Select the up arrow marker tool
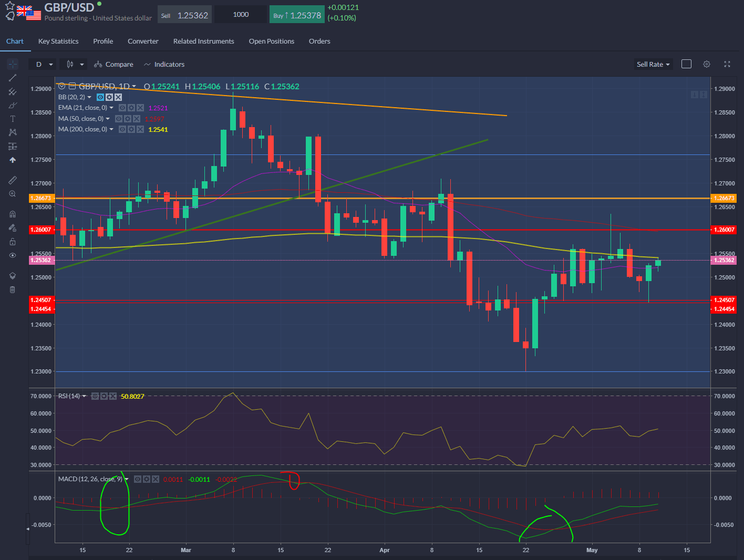Viewport: 744px width, 560px height. [13, 160]
